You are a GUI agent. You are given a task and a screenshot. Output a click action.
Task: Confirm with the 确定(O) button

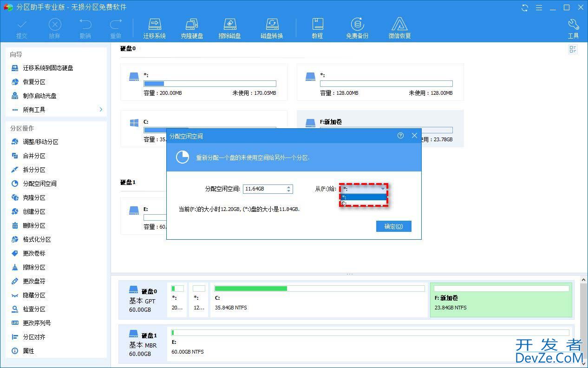394,226
